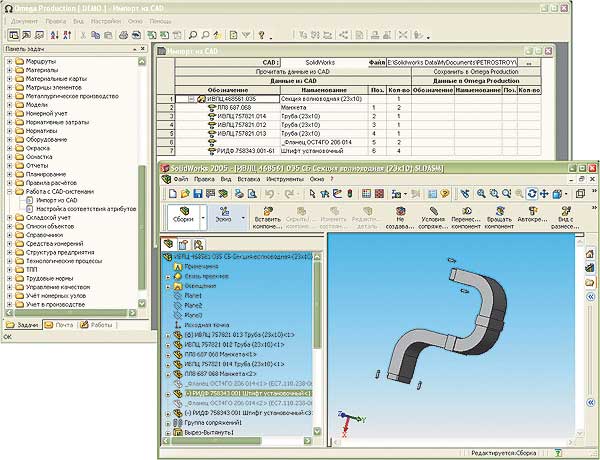Click Exploded view (Вид с разнесёнными) tool

pos(565,217)
